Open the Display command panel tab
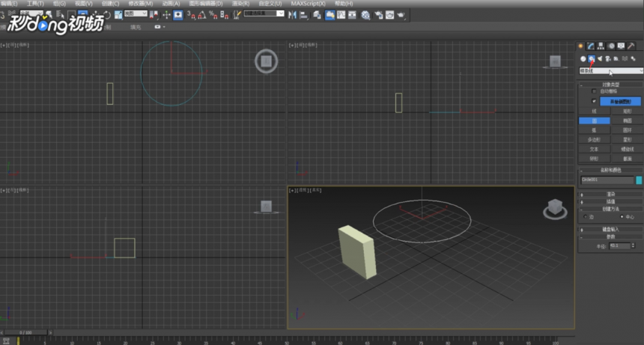 point(621,46)
